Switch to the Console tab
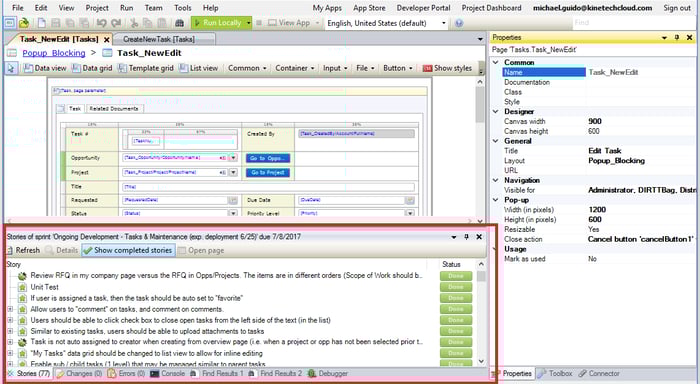Viewport: 700px width, 384px height. pyautogui.click(x=167, y=374)
